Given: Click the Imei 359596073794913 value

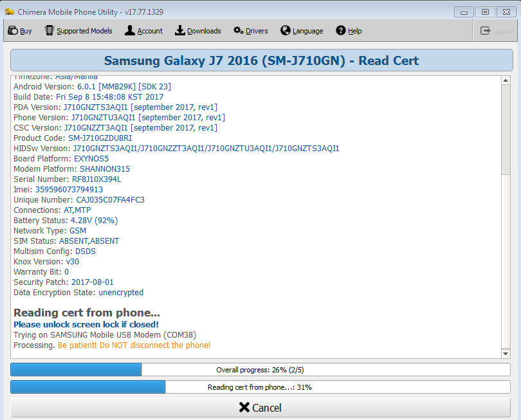Looking at the screenshot, I should (x=69, y=190).
